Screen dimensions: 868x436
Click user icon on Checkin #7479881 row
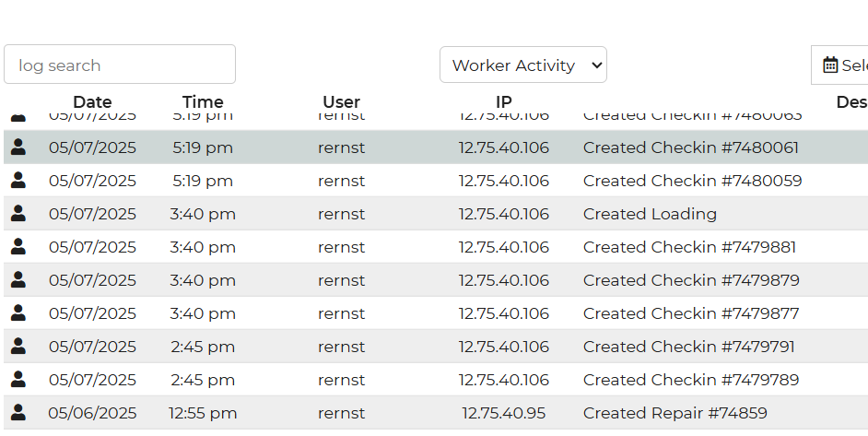pyautogui.click(x=18, y=246)
